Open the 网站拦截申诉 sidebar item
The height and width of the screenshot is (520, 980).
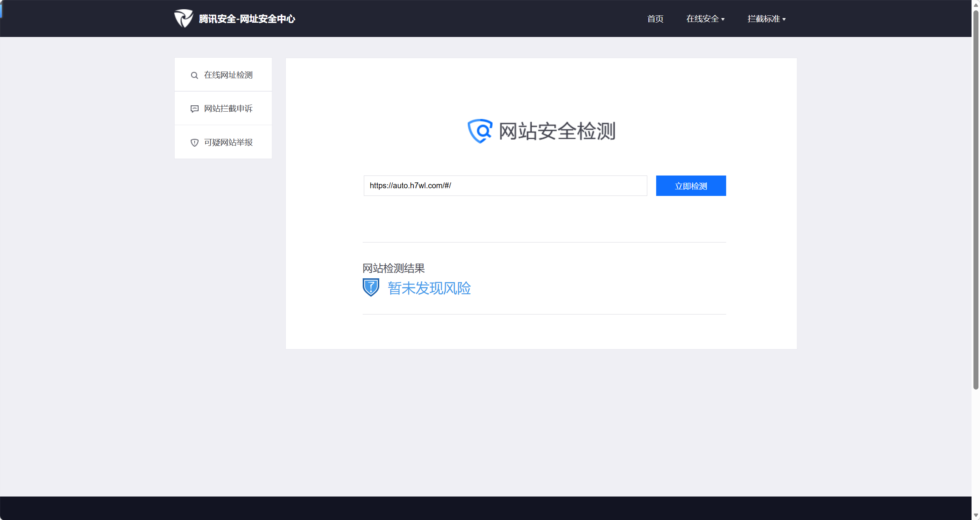click(x=228, y=109)
